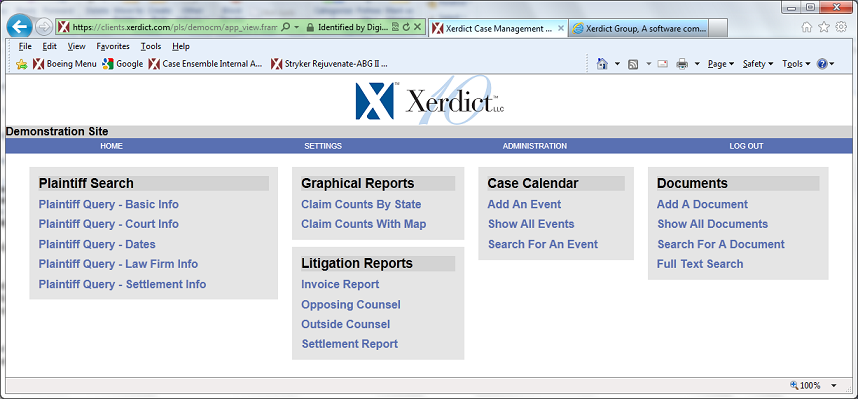The image size is (858, 399).
Task: Click the Read mail envelope icon
Action: 663,64
